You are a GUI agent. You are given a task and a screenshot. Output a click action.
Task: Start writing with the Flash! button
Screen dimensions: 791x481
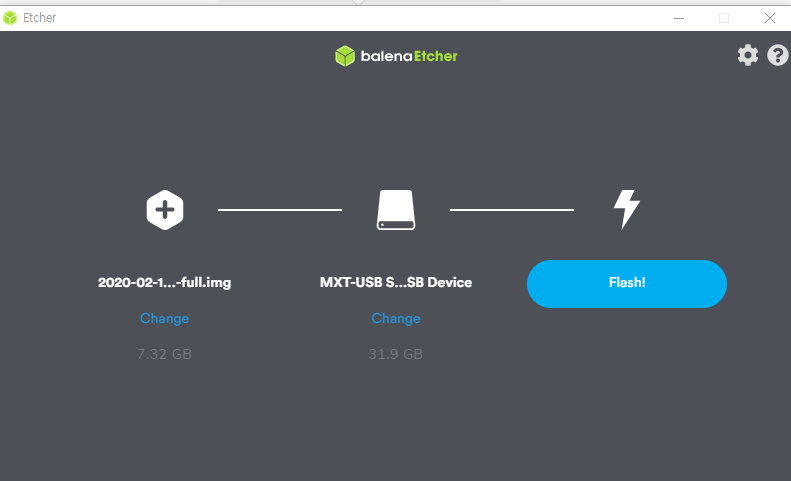(x=627, y=284)
